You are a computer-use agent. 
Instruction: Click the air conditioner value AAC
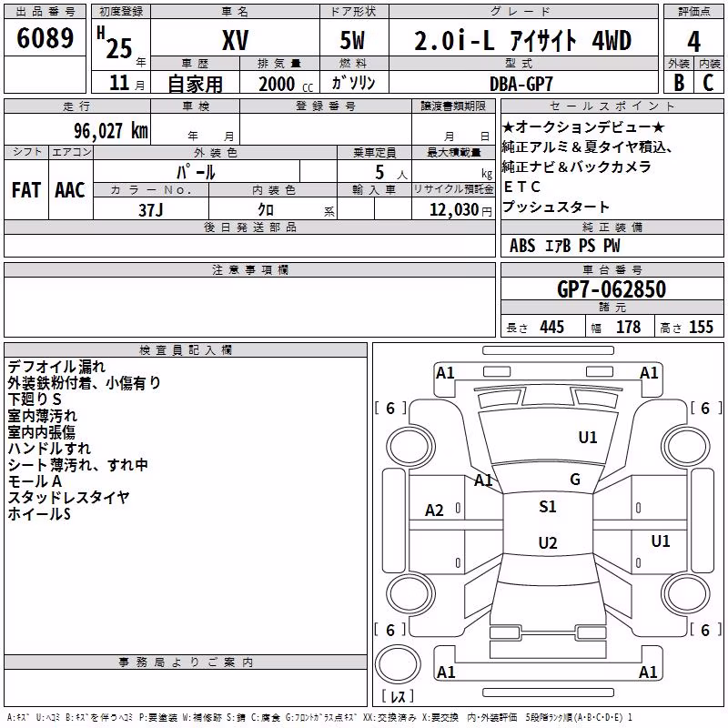tap(70, 190)
